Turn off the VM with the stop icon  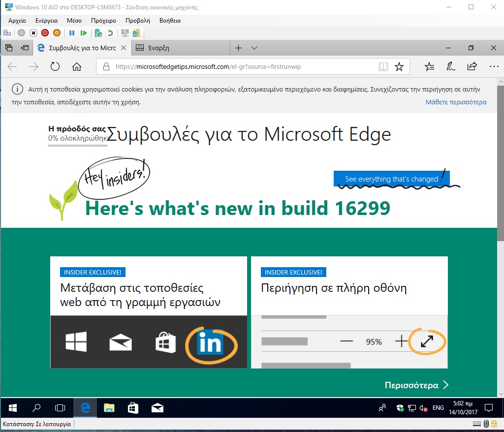[33, 33]
